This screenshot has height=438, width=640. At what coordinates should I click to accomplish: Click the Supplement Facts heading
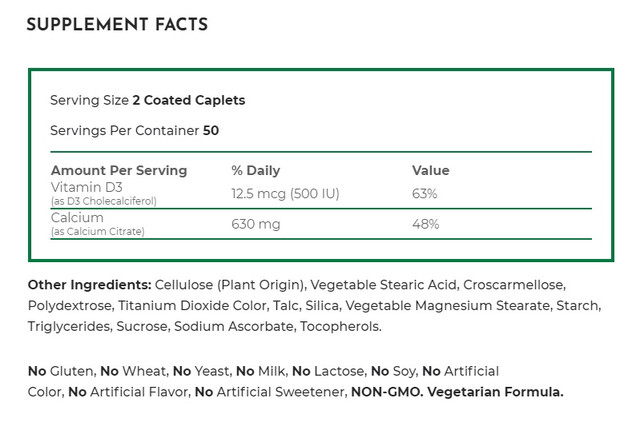click(x=117, y=26)
